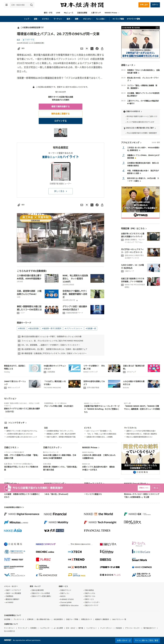
Task: Expand the 国際 nav dropdown
Action: pyautogui.click(x=77, y=19)
